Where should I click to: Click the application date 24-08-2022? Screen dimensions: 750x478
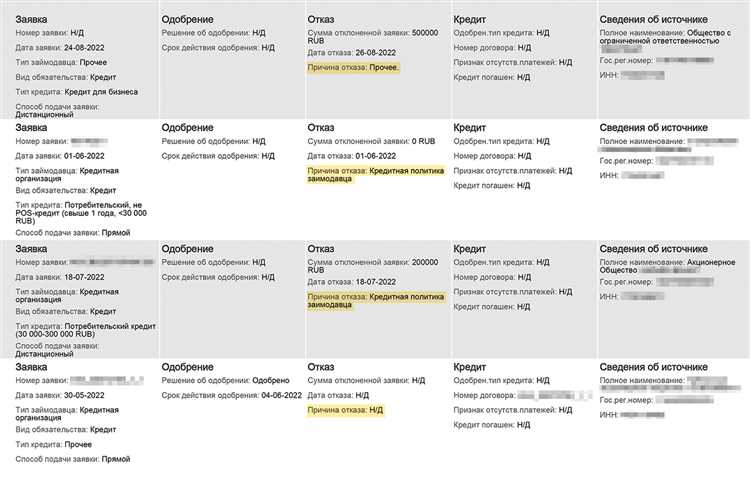pos(86,47)
